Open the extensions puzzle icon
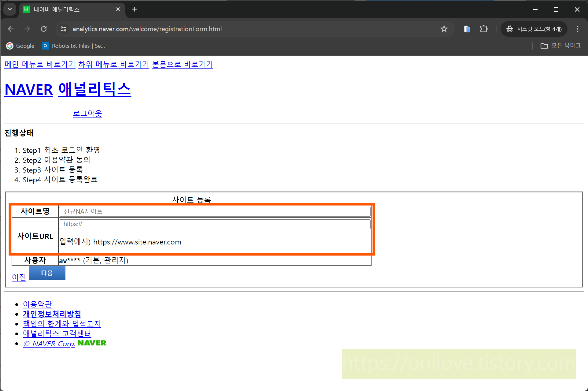The width and height of the screenshot is (588, 391). 483,29
